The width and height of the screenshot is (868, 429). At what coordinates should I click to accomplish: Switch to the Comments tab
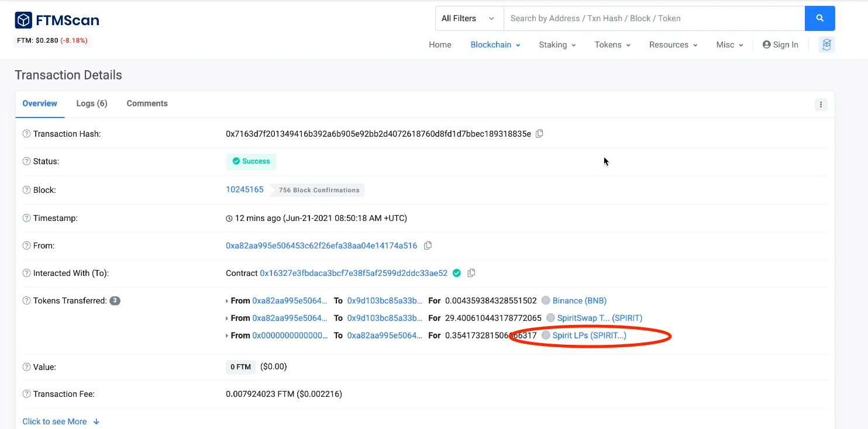pos(147,103)
